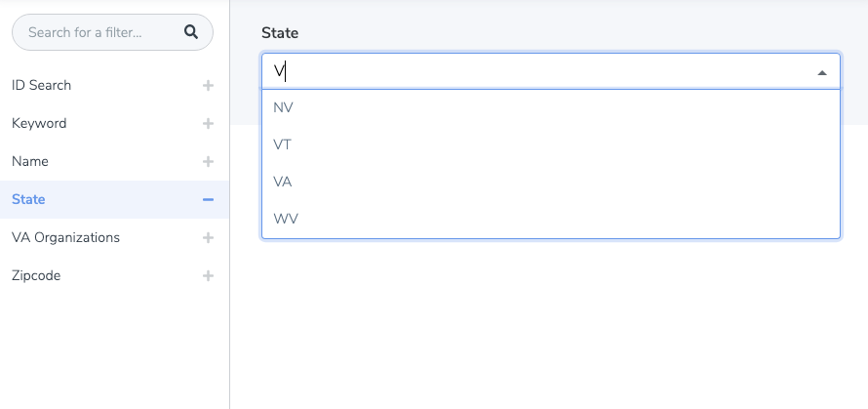Expand the Name filter plus icon
Image resolution: width=868 pixels, height=409 pixels.
[x=208, y=162]
